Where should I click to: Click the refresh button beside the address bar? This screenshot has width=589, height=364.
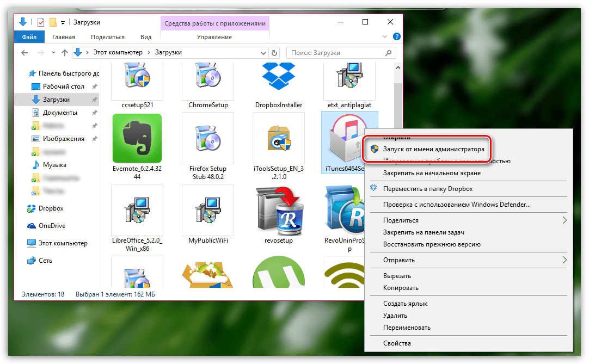(x=275, y=53)
